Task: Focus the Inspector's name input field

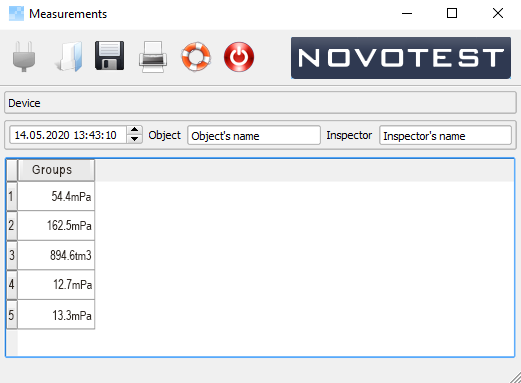Action: tap(445, 135)
